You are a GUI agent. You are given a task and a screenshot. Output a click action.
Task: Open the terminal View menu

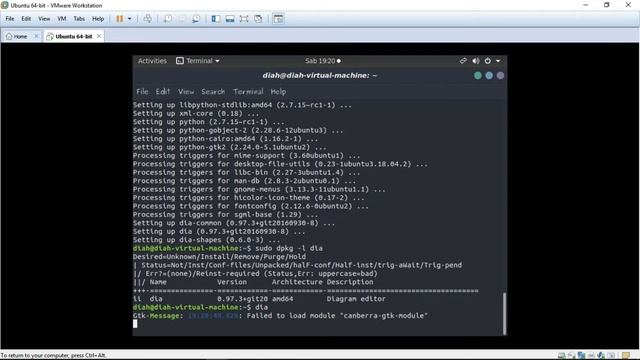pyautogui.click(x=186, y=92)
